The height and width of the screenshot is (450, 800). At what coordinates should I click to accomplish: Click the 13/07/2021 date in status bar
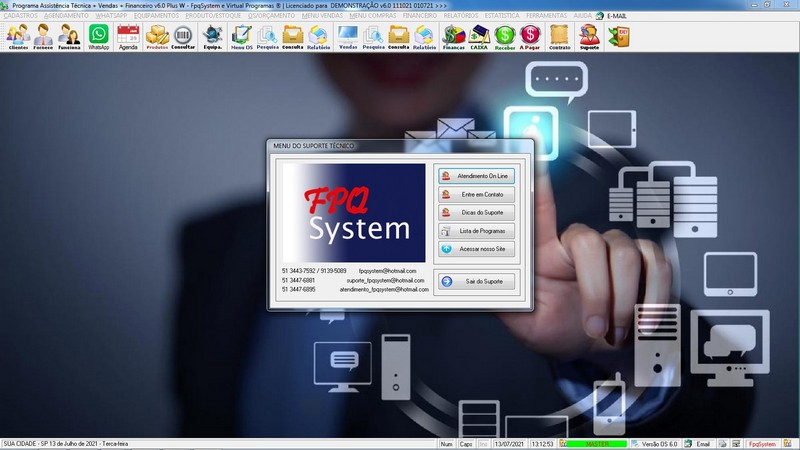509,444
